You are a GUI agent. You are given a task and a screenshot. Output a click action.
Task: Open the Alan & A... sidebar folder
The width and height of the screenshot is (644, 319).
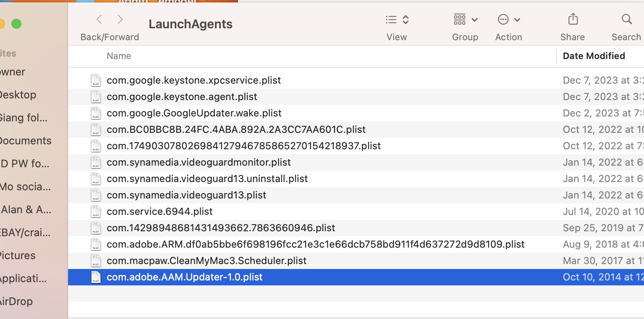point(26,210)
